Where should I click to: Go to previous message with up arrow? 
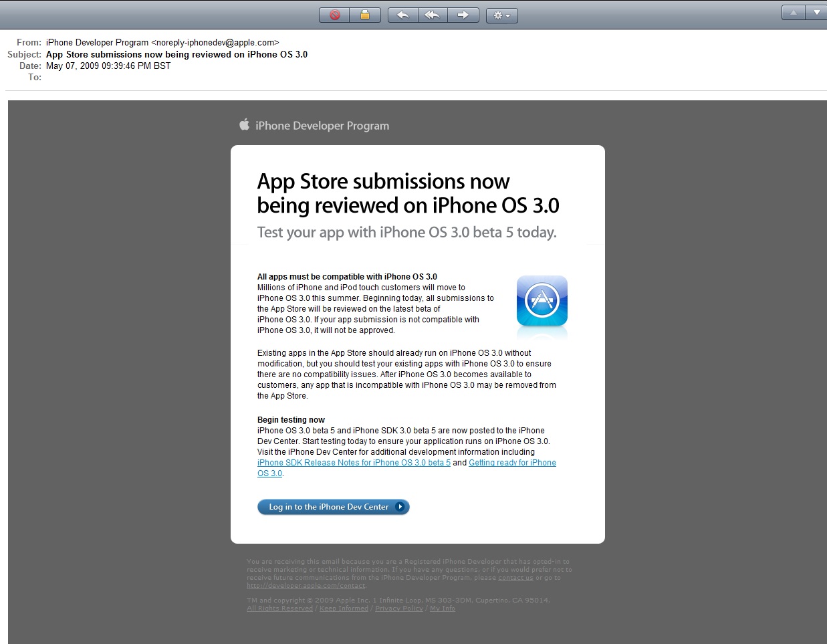(x=793, y=12)
